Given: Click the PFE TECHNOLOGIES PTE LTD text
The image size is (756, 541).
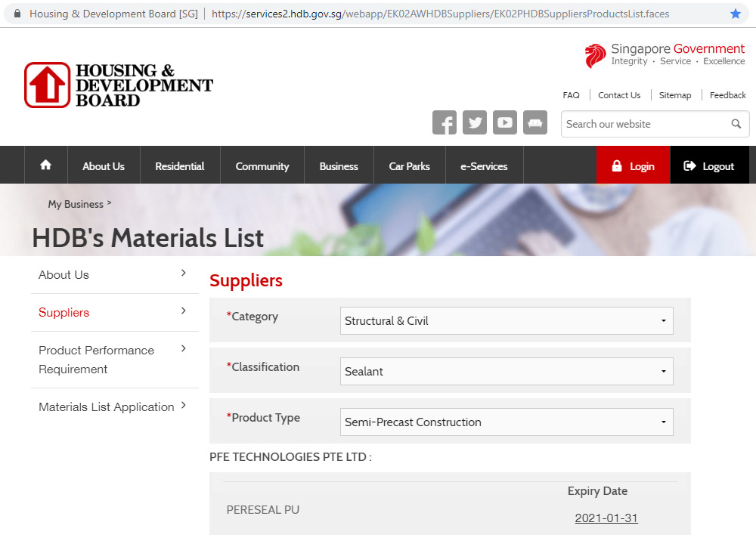Looking at the screenshot, I should (290, 456).
